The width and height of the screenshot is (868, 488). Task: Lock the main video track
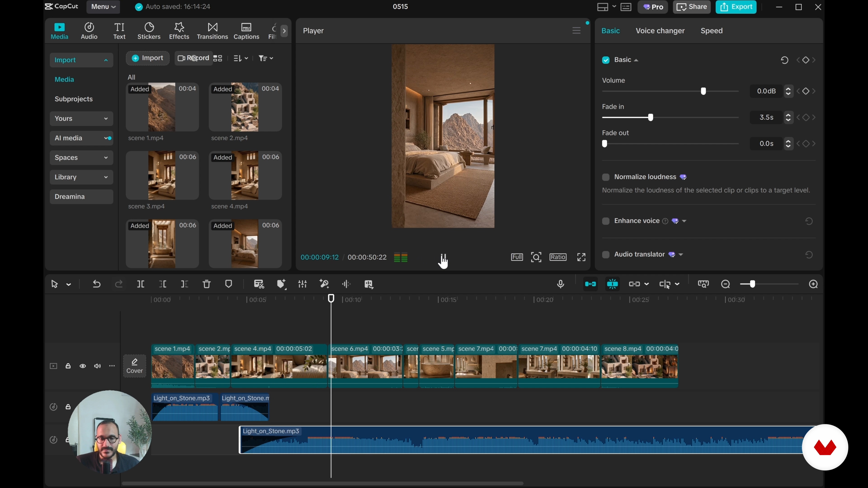pos(68,366)
